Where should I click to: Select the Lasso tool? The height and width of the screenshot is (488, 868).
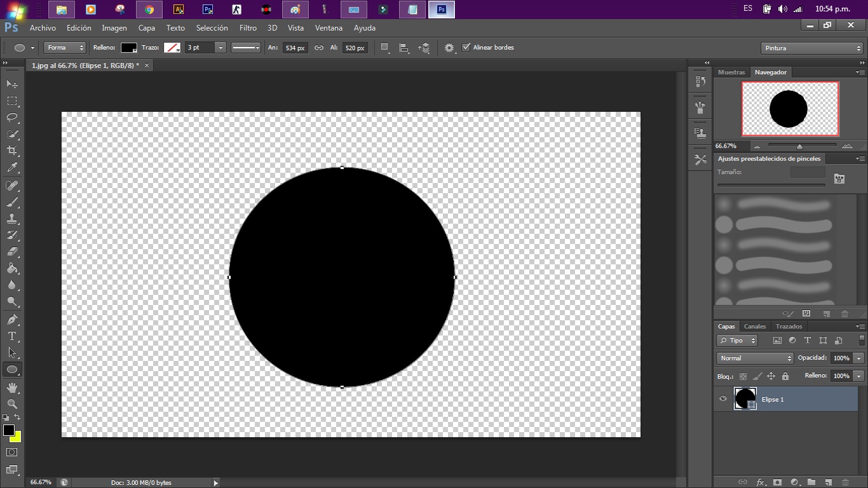pyautogui.click(x=12, y=118)
